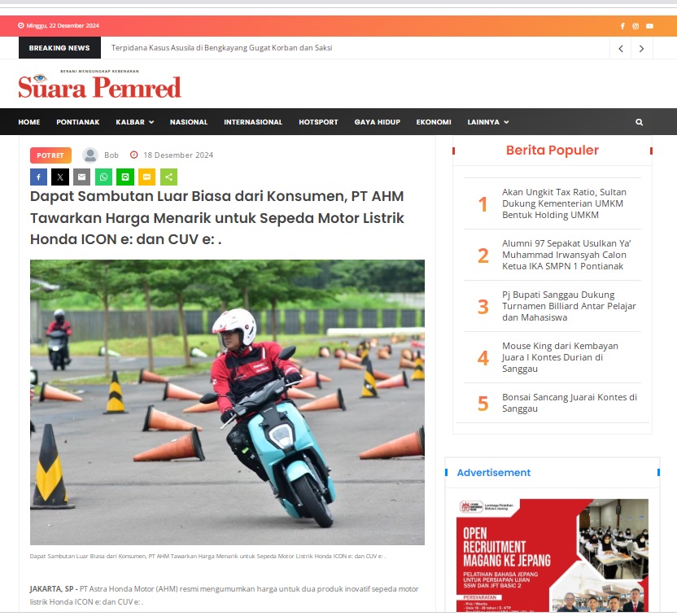Screen dimensions: 677x616
Task: Share the article via email icon
Action: coord(81,177)
